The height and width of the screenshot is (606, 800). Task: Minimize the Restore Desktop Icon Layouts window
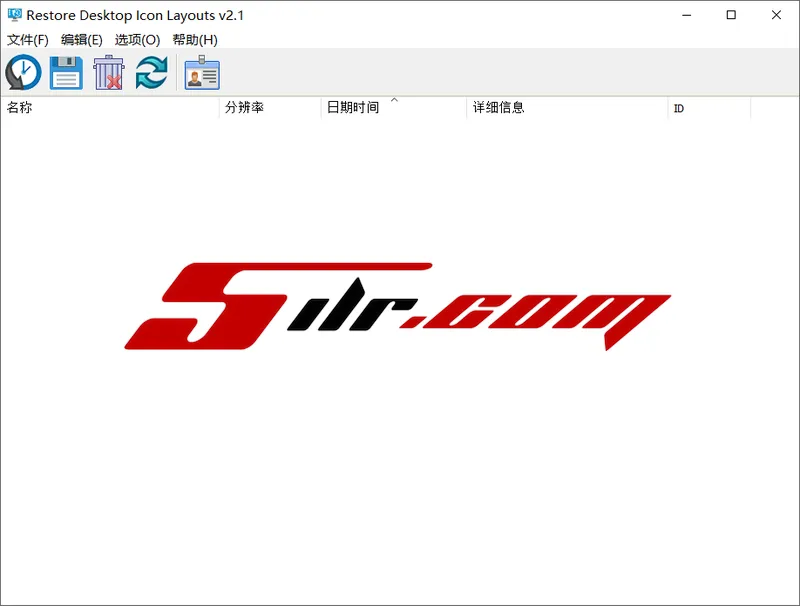687,15
